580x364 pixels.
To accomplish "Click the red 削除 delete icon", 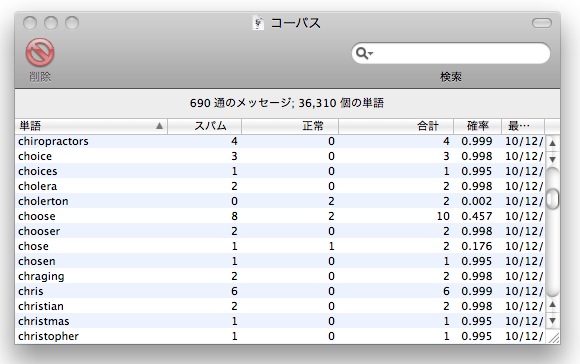I will [x=40, y=53].
